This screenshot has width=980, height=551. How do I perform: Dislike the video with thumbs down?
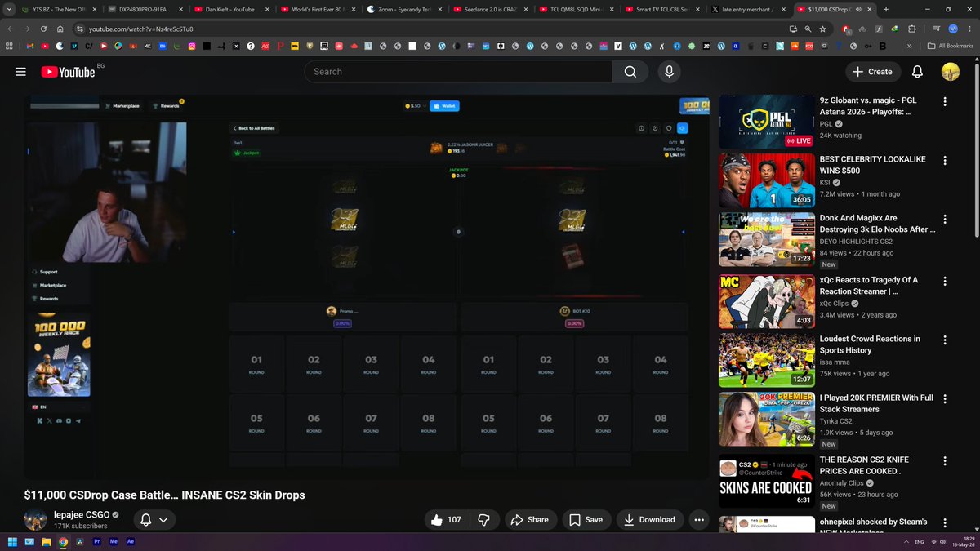coord(483,520)
